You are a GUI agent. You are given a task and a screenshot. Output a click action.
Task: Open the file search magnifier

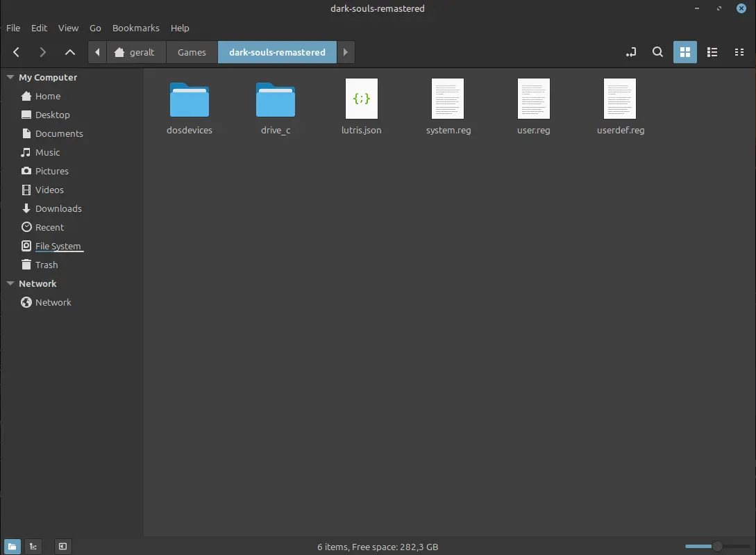click(x=657, y=52)
